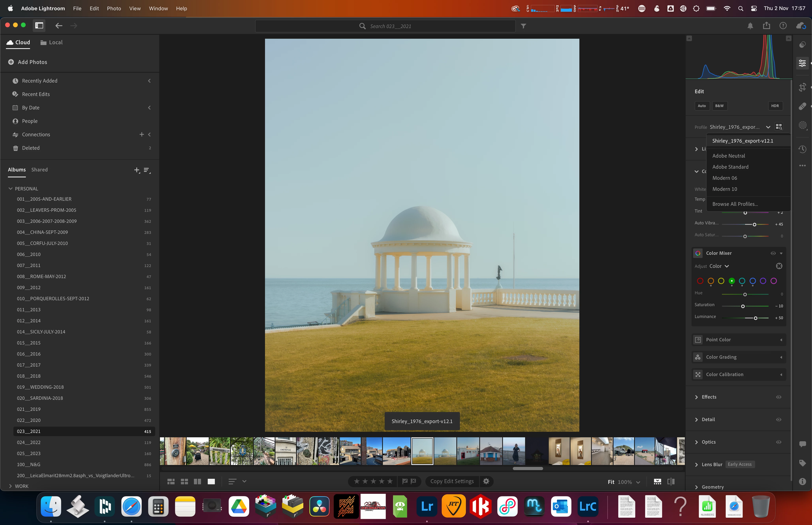Open the Crop and rotate tool
Screen dimensions: 812x525
tap(803, 87)
